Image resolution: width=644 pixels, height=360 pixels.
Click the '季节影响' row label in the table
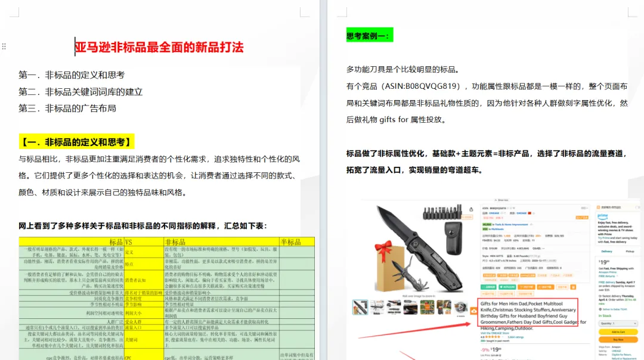133,305
